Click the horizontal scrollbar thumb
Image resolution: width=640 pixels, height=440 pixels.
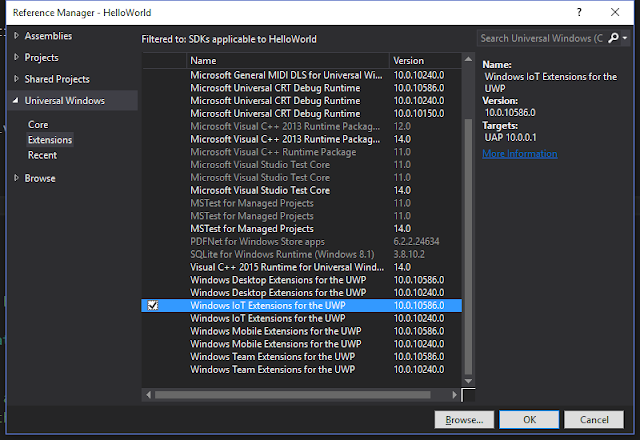click(292, 395)
